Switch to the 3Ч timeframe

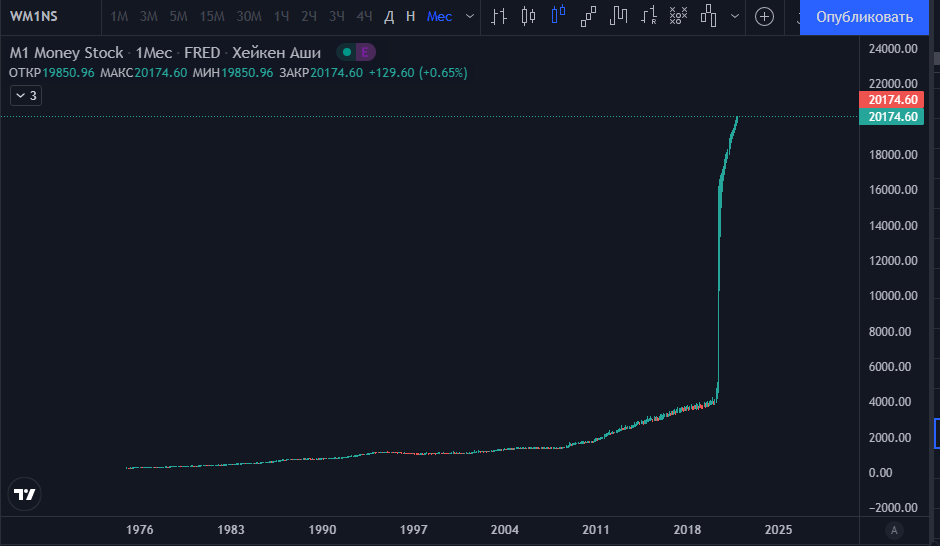337,17
